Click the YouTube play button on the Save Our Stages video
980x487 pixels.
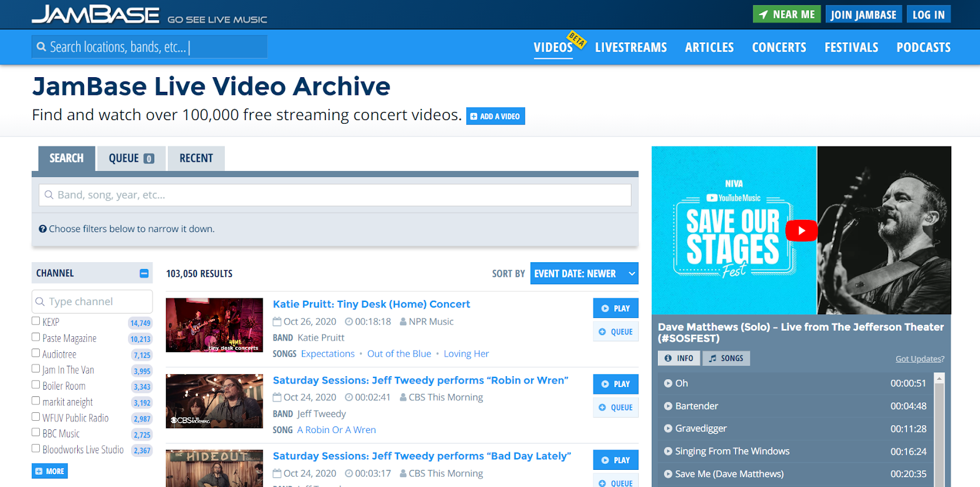click(801, 231)
